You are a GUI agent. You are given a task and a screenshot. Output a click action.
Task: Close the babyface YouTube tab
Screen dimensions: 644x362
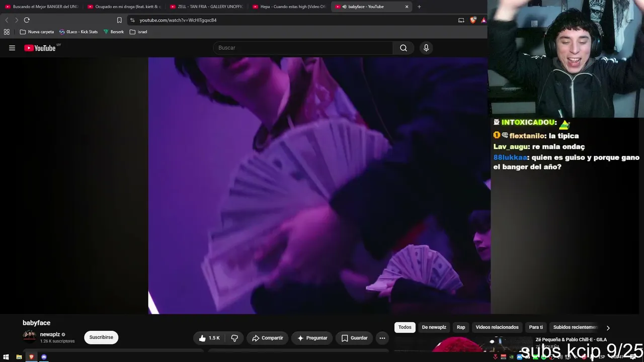(407, 7)
